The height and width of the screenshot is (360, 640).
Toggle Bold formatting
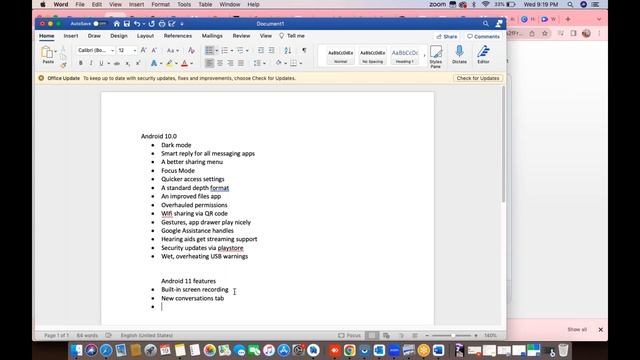point(80,63)
